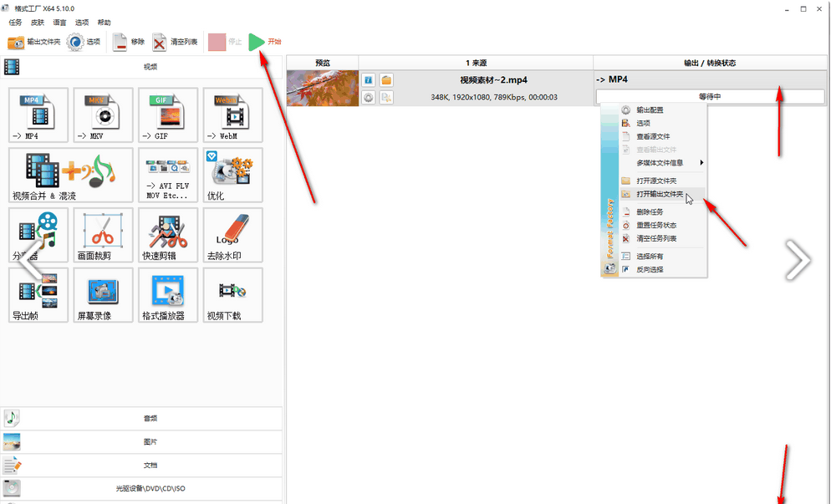Open the 皮肤 skin menu

tap(38, 23)
